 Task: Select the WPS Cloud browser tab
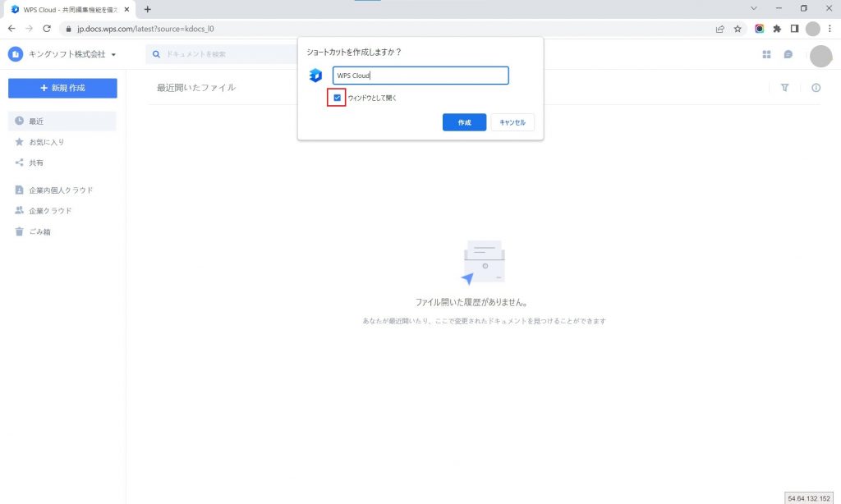click(x=69, y=10)
